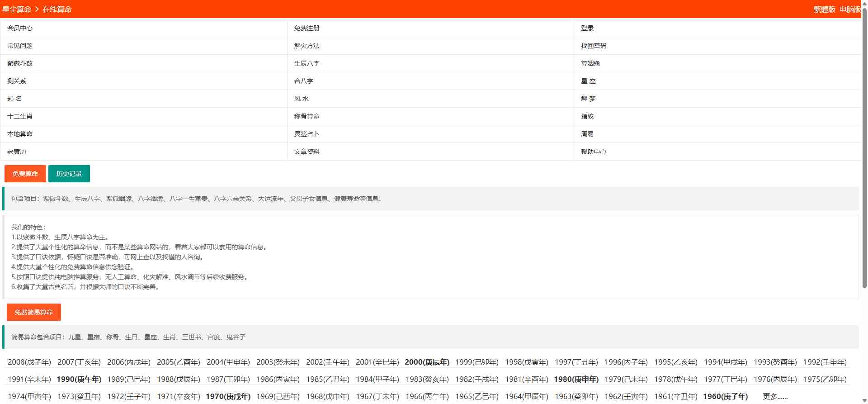Open the 紫微斗数 menu link
The width and height of the screenshot is (868, 404).
[x=20, y=63]
